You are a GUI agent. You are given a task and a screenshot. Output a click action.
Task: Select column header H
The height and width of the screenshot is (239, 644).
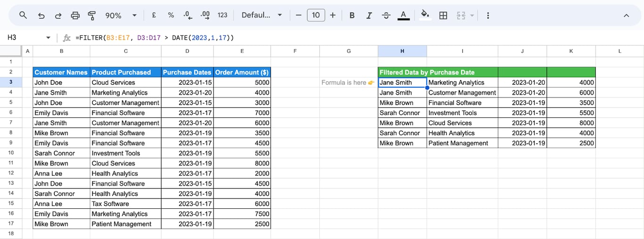click(x=402, y=51)
